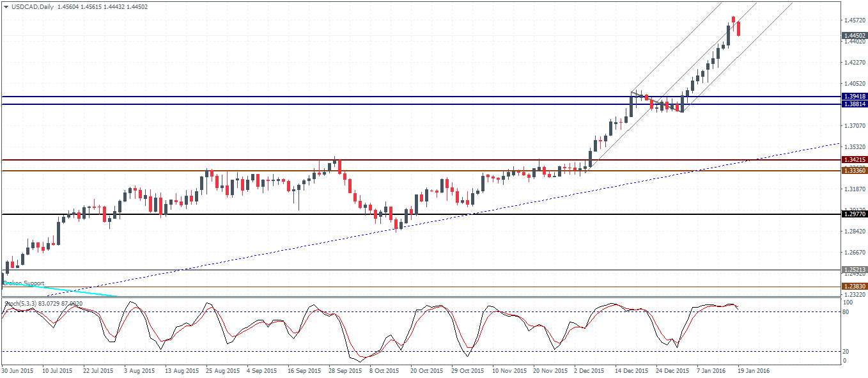The height and width of the screenshot is (378, 868).
Task: Click the 1.45720 price axis label
Action: [855, 20]
